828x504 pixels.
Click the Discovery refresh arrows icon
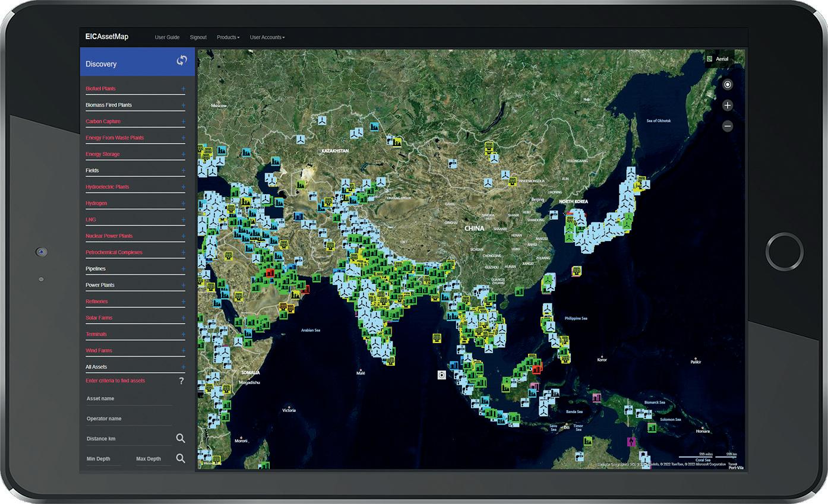click(182, 61)
